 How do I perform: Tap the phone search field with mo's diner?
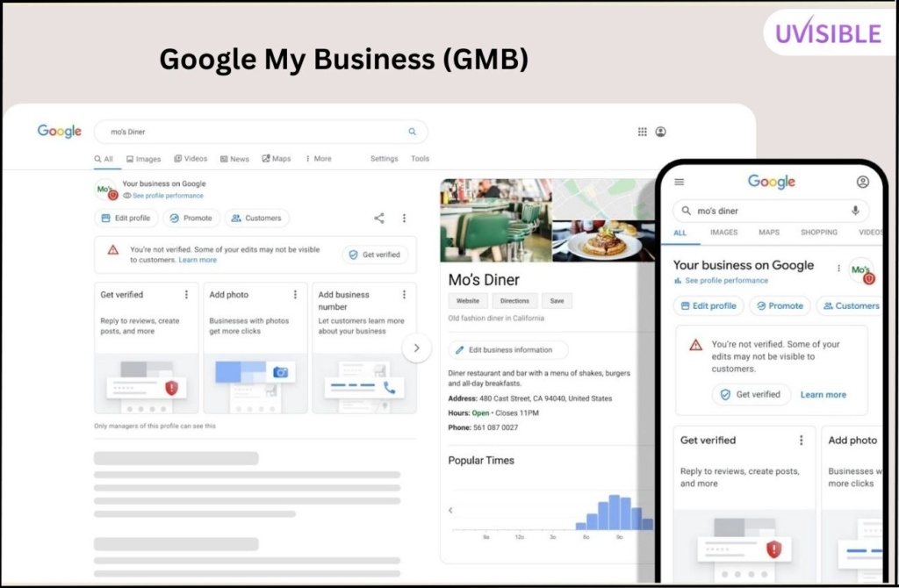pyautogui.click(x=771, y=211)
